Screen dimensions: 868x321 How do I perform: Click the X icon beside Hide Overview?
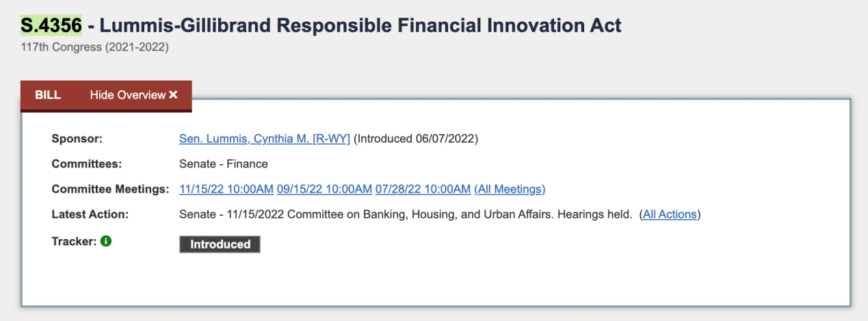(173, 95)
